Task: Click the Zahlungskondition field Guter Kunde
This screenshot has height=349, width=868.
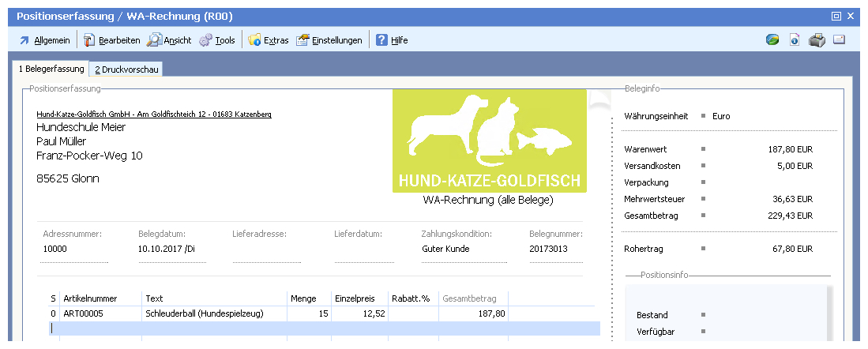Action: pos(464,250)
